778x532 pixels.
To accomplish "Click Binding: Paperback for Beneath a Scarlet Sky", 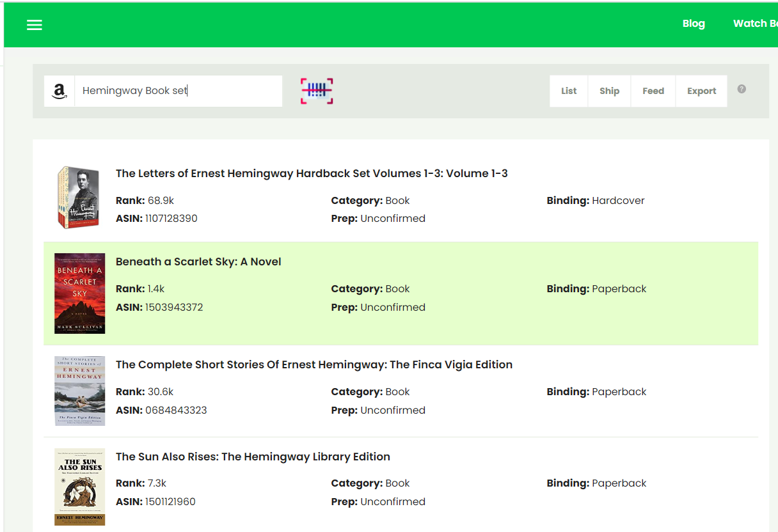I will pyautogui.click(x=597, y=289).
